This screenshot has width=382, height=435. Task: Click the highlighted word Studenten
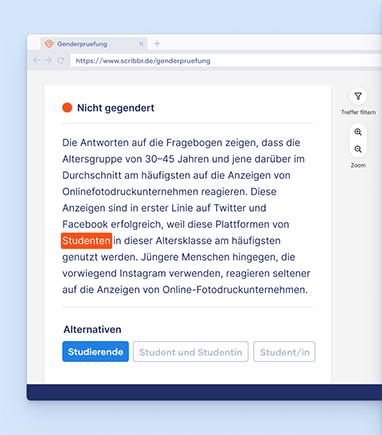(86, 241)
